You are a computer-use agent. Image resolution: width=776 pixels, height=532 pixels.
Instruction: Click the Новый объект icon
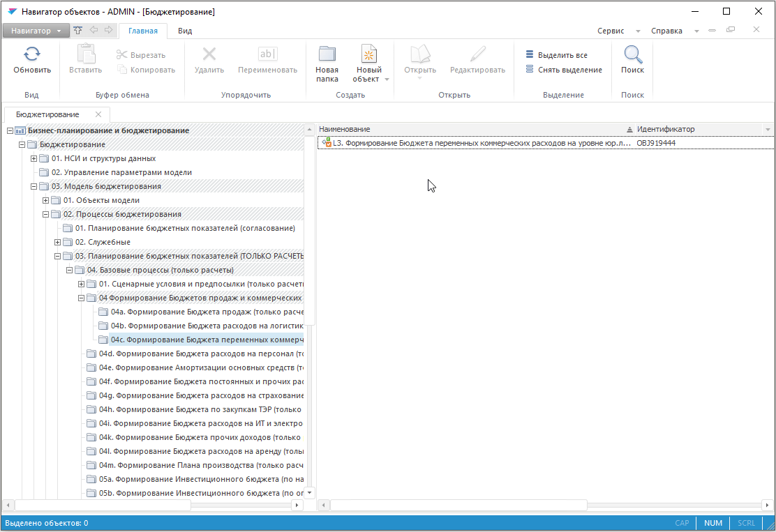tap(368, 54)
